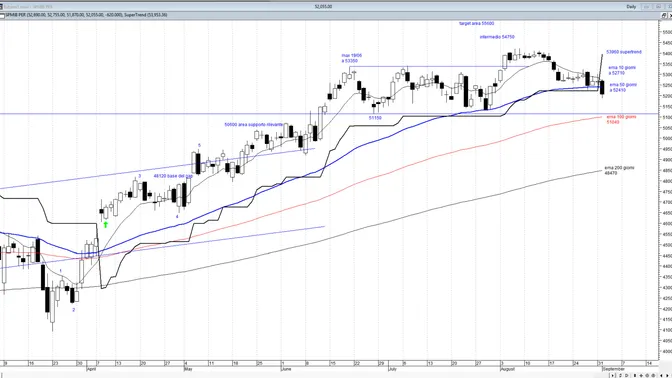The height and width of the screenshot is (378, 672).
Task: Select the 'ema 10 giorni a 52710' label
Action: [622, 70]
